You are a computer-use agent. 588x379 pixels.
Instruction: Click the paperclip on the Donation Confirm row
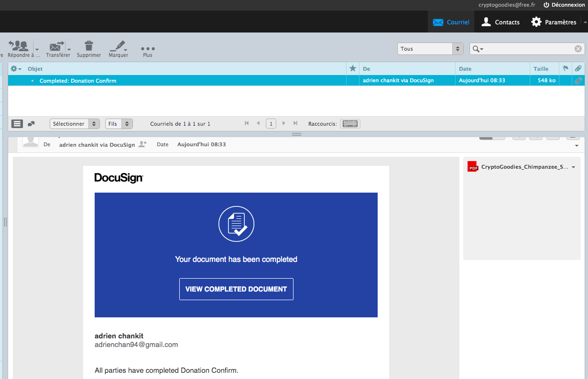point(578,80)
